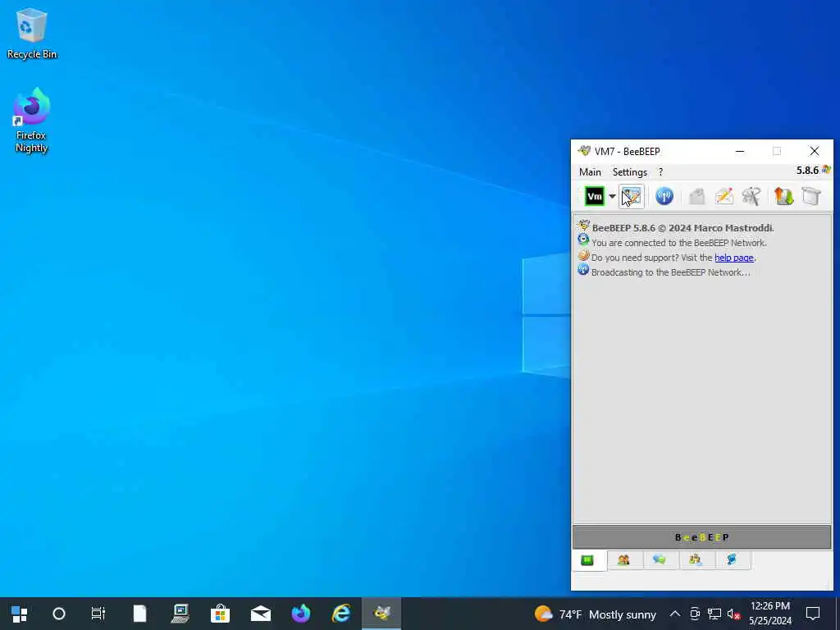
Task: Click the blank document taskbar icon
Action: [139, 614]
